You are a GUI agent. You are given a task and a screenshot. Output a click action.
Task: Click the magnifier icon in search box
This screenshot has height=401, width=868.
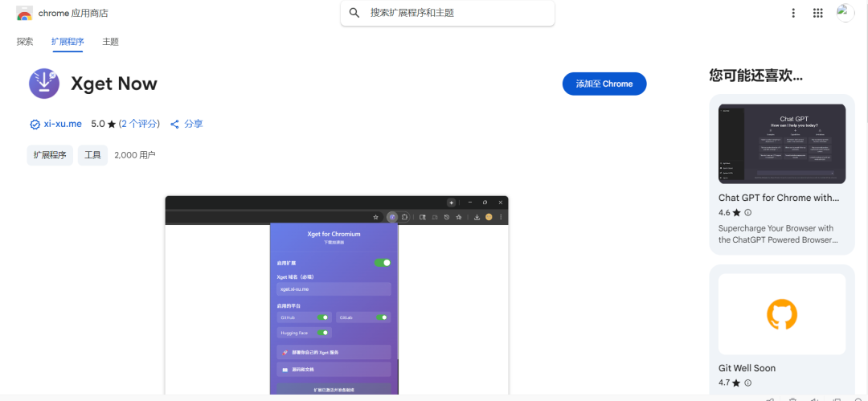[x=354, y=13]
